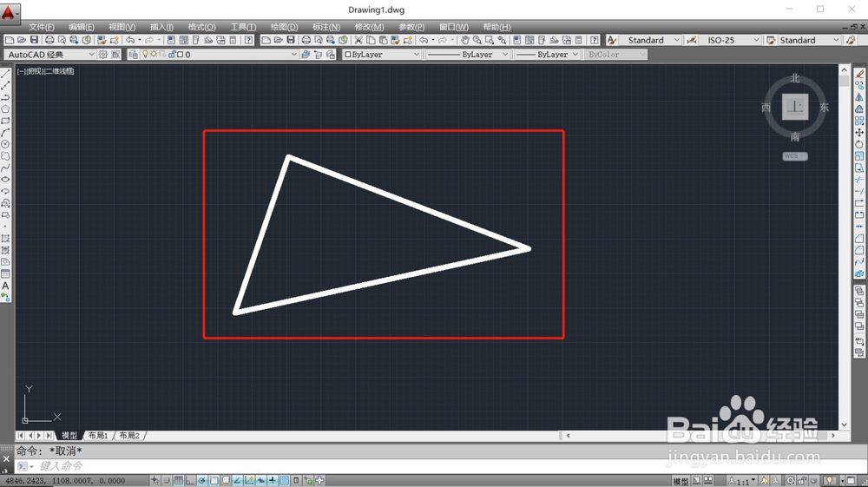
Task: Select the Polygon draw tool
Action: tap(5, 109)
